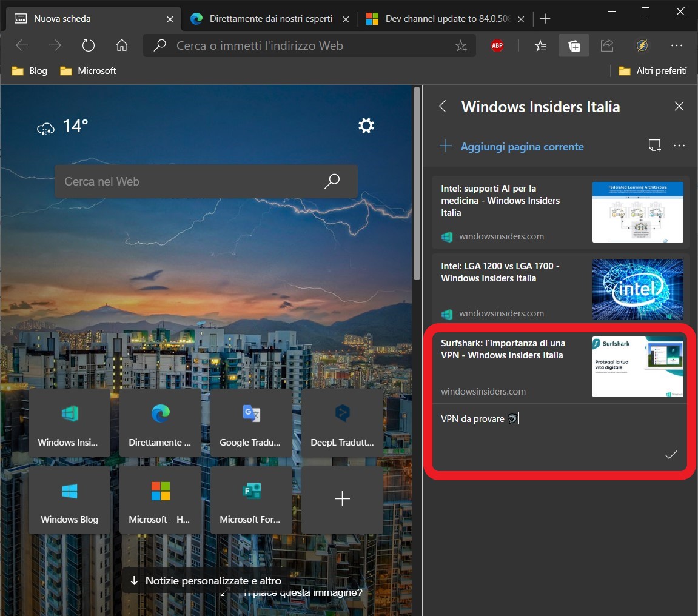The image size is (698, 616).
Task: Open the Windows Insi... quick link tile
Action: (70, 423)
